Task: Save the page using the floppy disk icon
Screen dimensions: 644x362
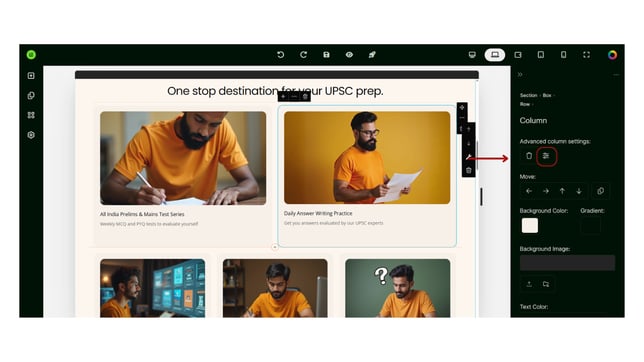Action: coord(327,55)
